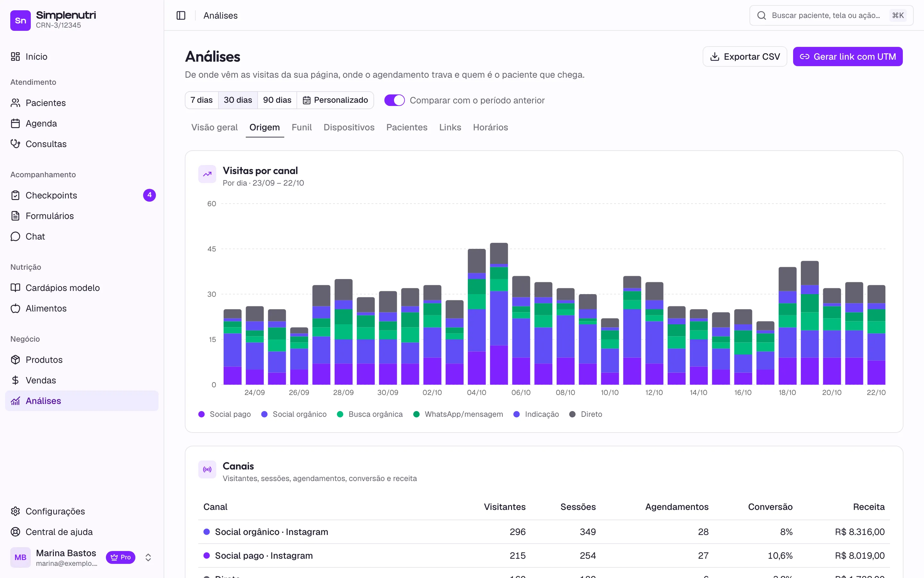Click the Simplenutri Sn logo
This screenshot has height=578, width=924.
point(21,20)
